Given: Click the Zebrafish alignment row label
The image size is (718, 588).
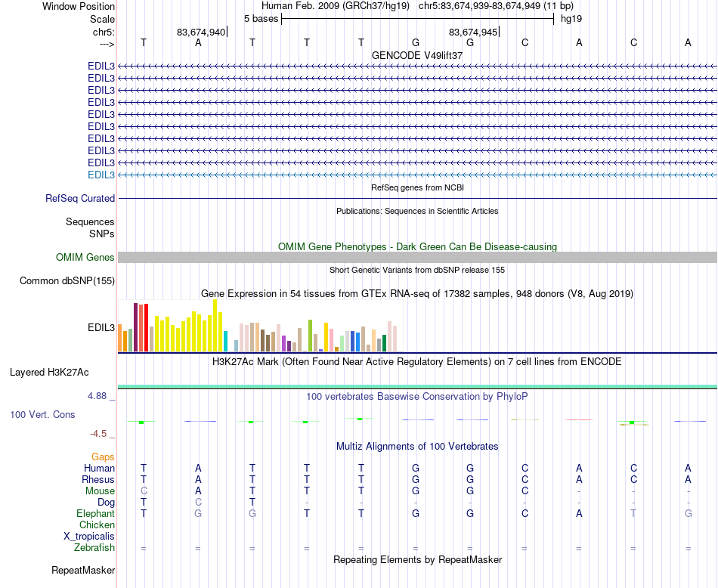Looking at the screenshot, I should pos(94,547).
